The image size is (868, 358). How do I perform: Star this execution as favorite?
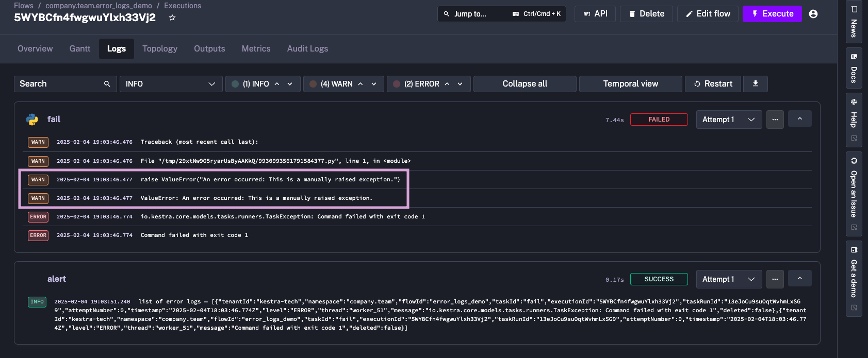[x=172, y=18]
